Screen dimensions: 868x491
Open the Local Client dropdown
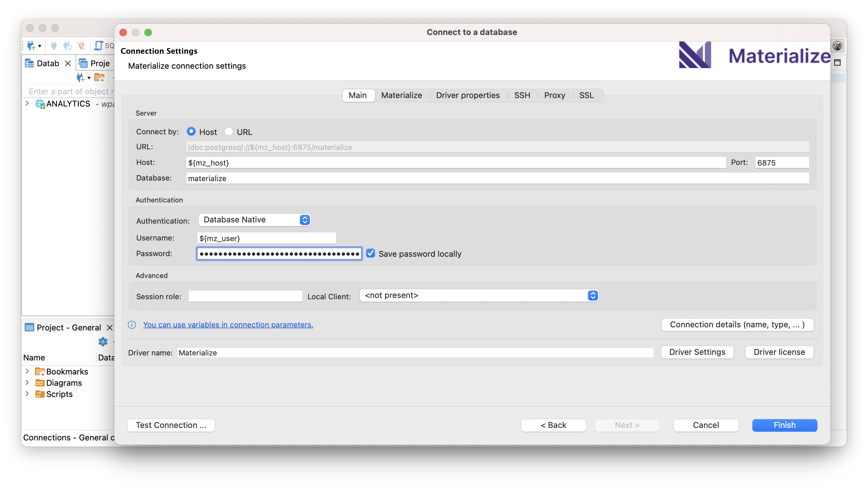479,295
